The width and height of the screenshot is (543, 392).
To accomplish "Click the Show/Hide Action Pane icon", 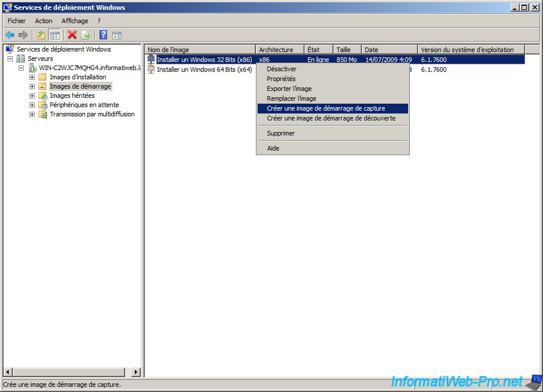I will pyautogui.click(x=118, y=35).
